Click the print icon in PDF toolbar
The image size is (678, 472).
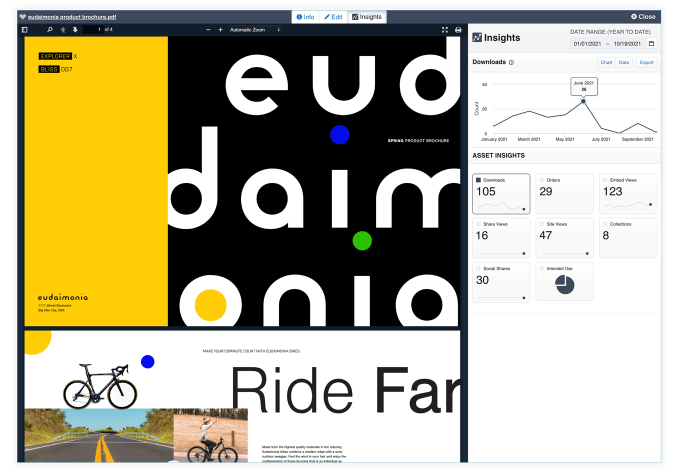pyautogui.click(x=458, y=30)
